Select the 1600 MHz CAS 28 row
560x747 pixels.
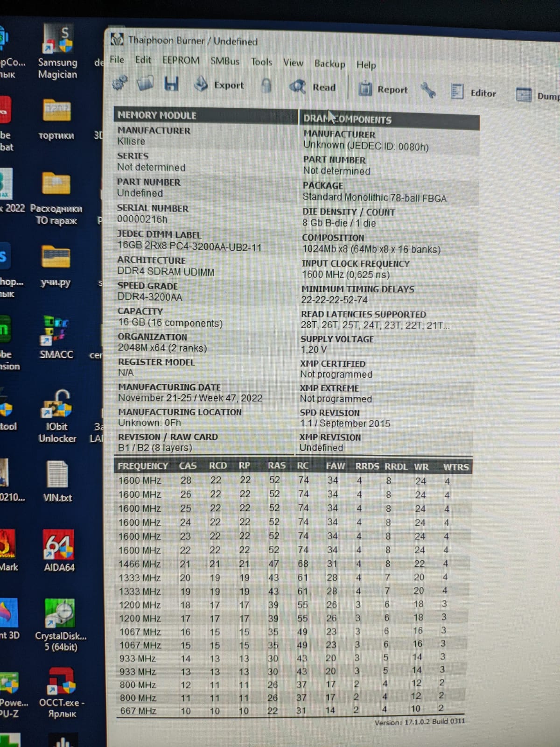pyautogui.click(x=293, y=480)
